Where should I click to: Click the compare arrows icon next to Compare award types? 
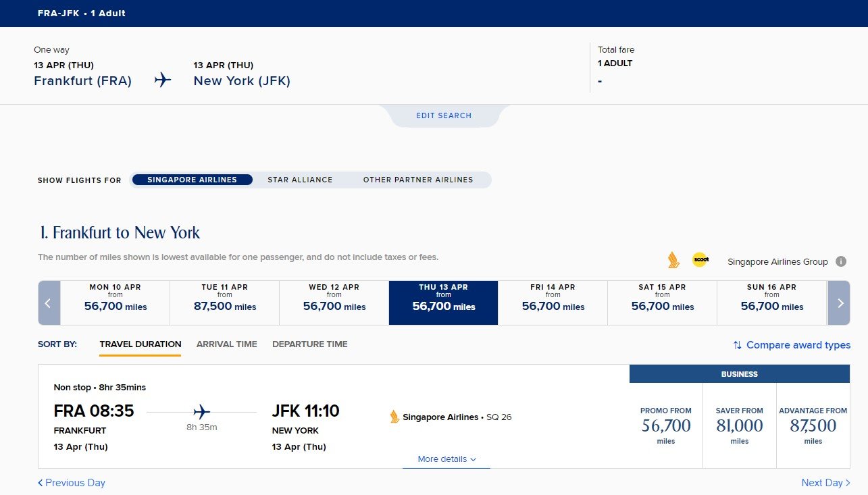738,345
